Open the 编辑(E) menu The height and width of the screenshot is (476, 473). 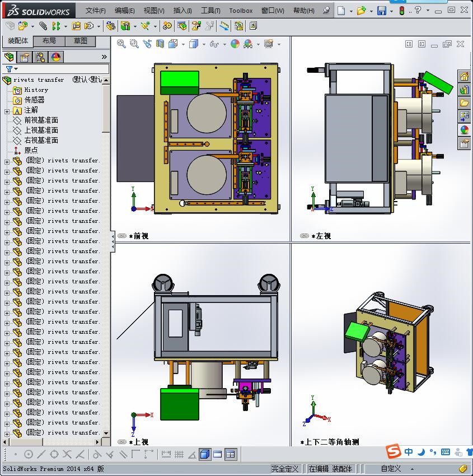125,11
